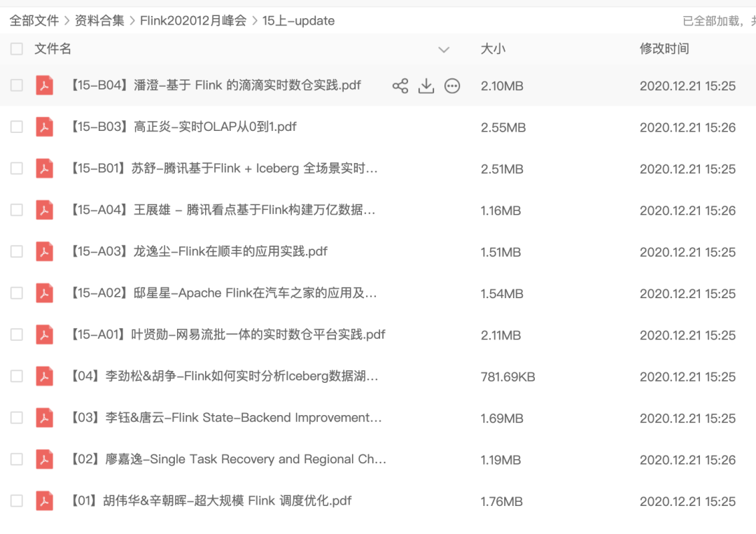
Task: Share the 【15-B04】潘澄 file
Action: pyautogui.click(x=400, y=86)
